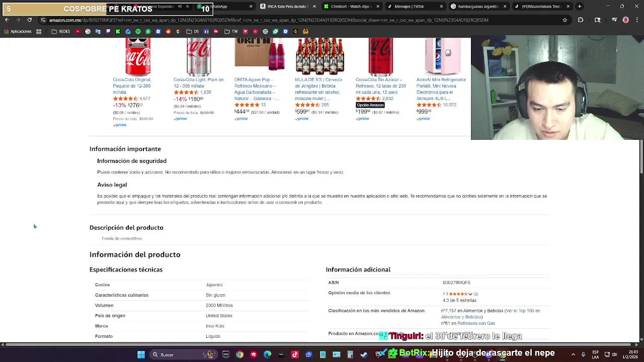Open Coca-Cola Sin Azúcar product link
The image size is (644, 362).
point(380,85)
